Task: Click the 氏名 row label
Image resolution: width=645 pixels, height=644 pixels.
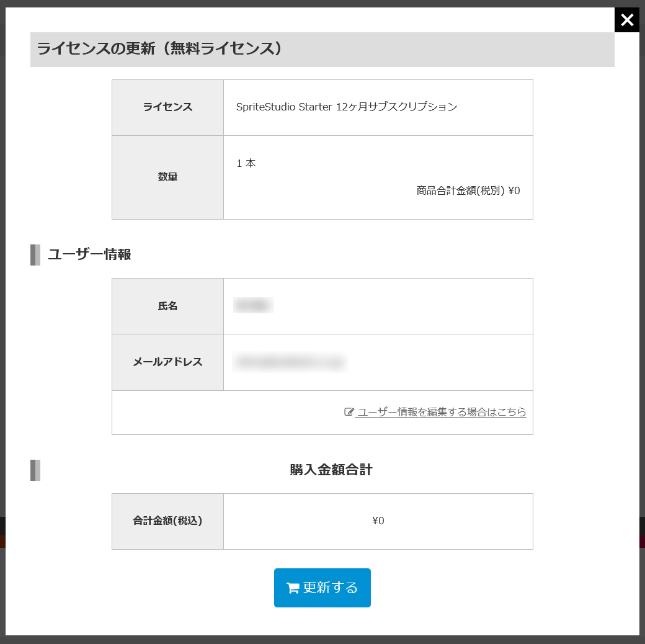Action: click(x=167, y=306)
